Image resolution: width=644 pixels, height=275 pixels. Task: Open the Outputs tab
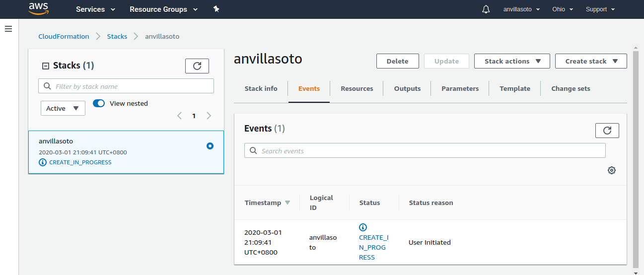(x=407, y=88)
